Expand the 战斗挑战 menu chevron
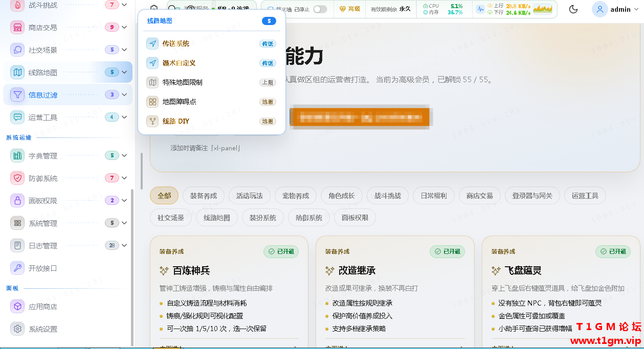The height and width of the screenshot is (349, 644). (x=124, y=5)
